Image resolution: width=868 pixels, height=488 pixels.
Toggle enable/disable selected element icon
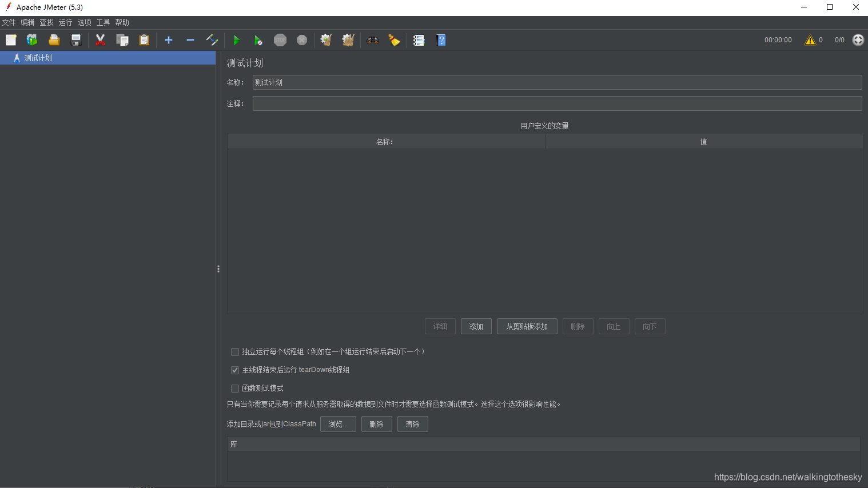pyautogui.click(x=212, y=40)
